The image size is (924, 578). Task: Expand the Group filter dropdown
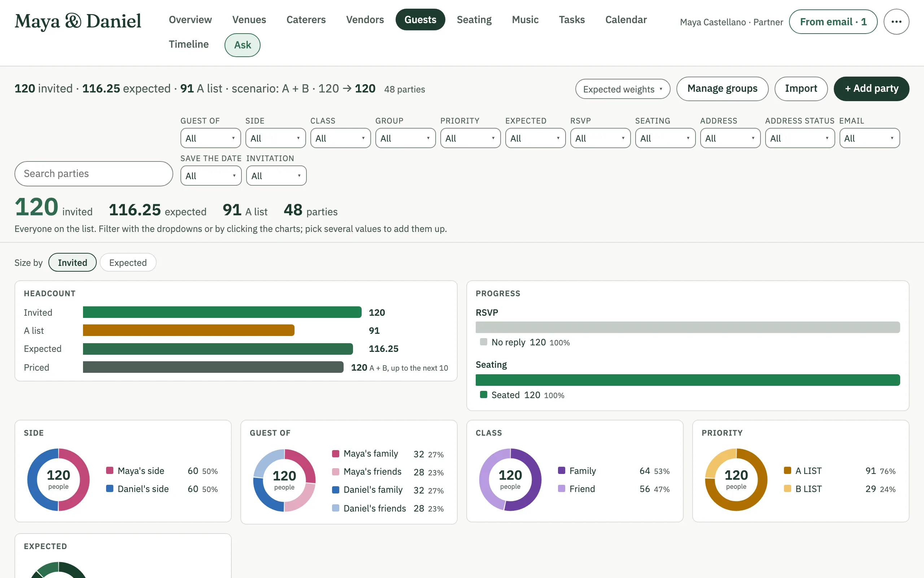pos(405,138)
